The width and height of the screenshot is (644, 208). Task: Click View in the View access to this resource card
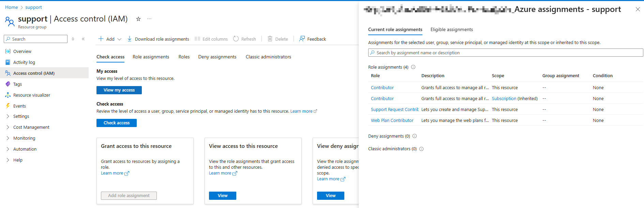[x=223, y=196]
